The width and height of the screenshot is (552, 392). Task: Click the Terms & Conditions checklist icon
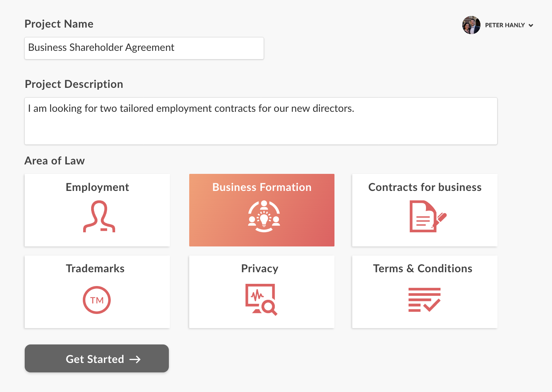424,300
